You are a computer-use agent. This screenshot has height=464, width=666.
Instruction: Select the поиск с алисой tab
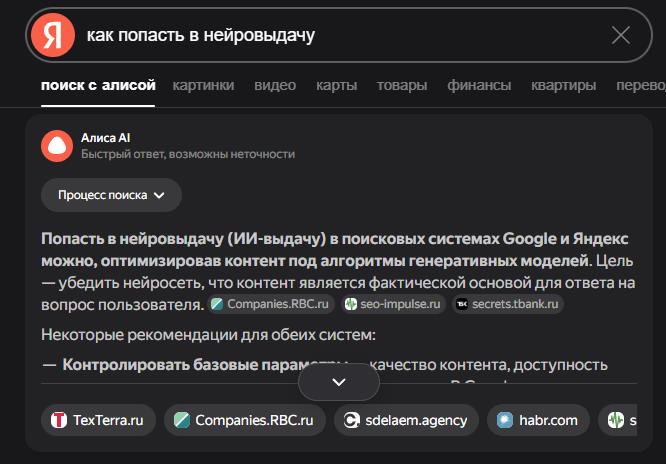98,85
